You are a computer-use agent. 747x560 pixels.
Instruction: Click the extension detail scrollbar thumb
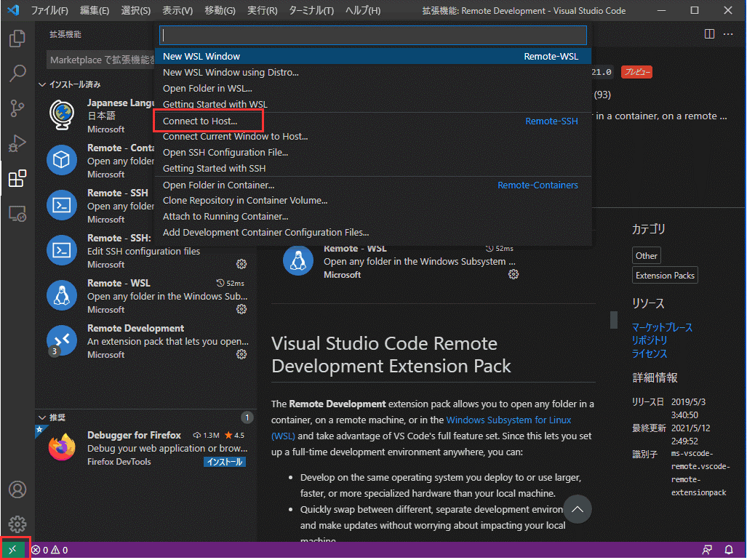[x=614, y=320]
